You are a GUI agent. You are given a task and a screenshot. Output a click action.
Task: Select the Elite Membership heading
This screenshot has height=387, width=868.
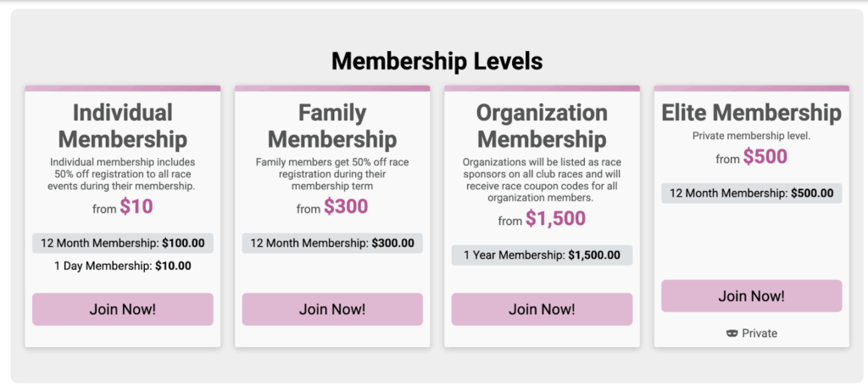click(x=751, y=113)
